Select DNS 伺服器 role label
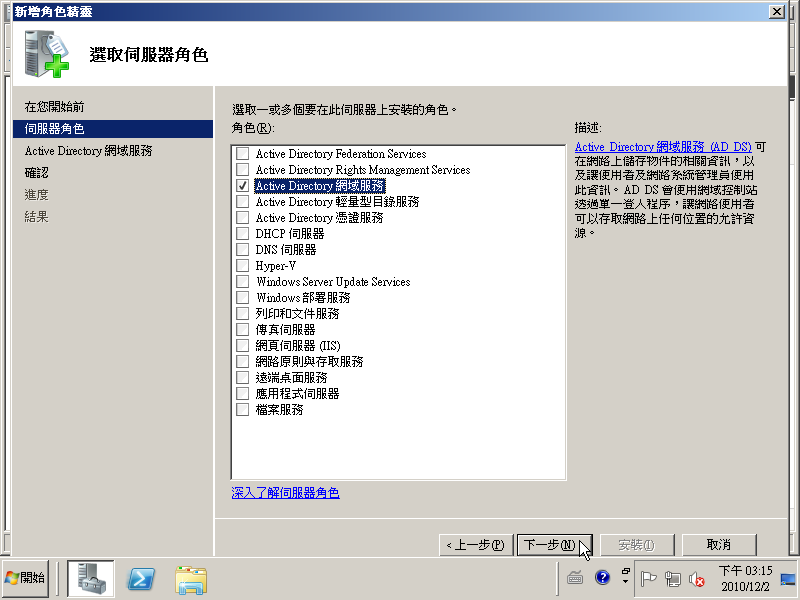Screen dimensions: 800x600 (x=286, y=250)
